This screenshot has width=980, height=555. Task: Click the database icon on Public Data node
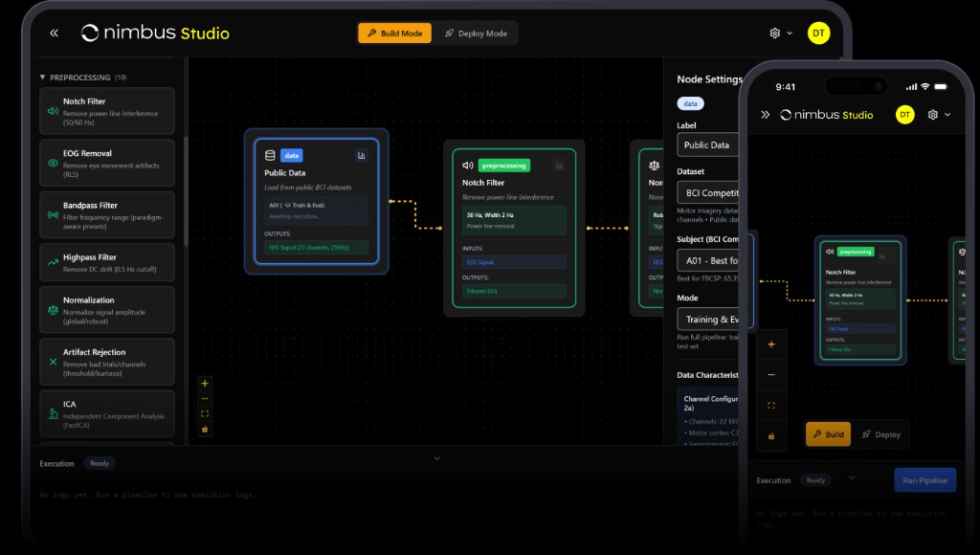[270, 156]
